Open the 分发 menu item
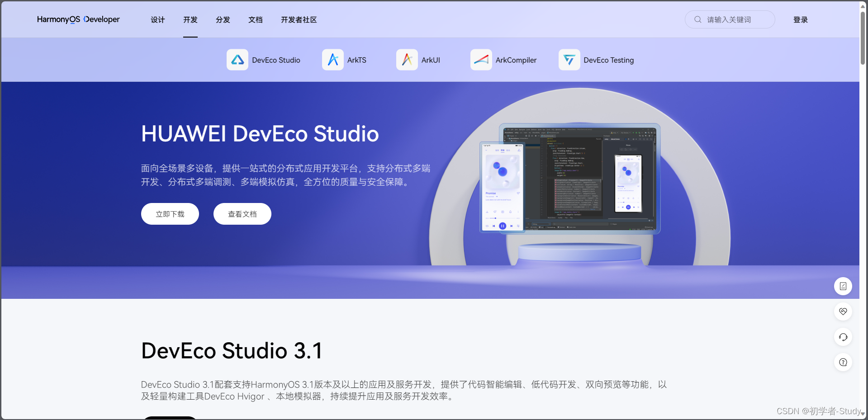This screenshot has height=420, width=868. tap(223, 20)
